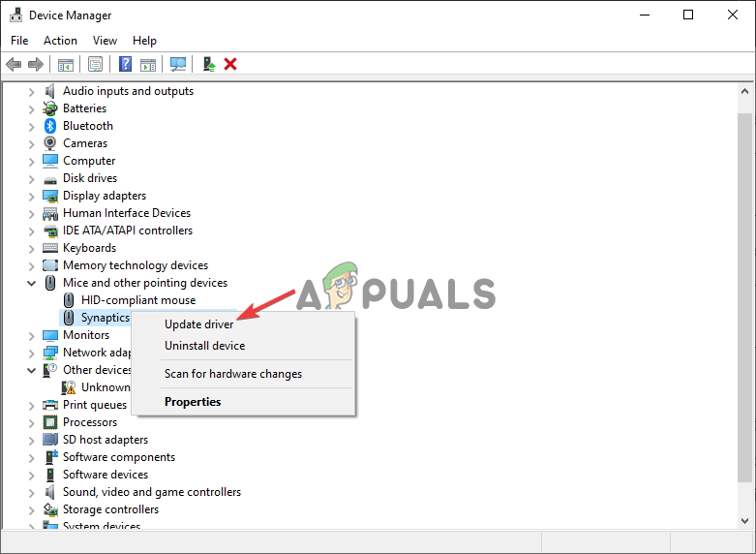The height and width of the screenshot is (554, 756).
Task: Click the Audio inputs and outputs speaker icon
Action: pyautogui.click(x=50, y=91)
